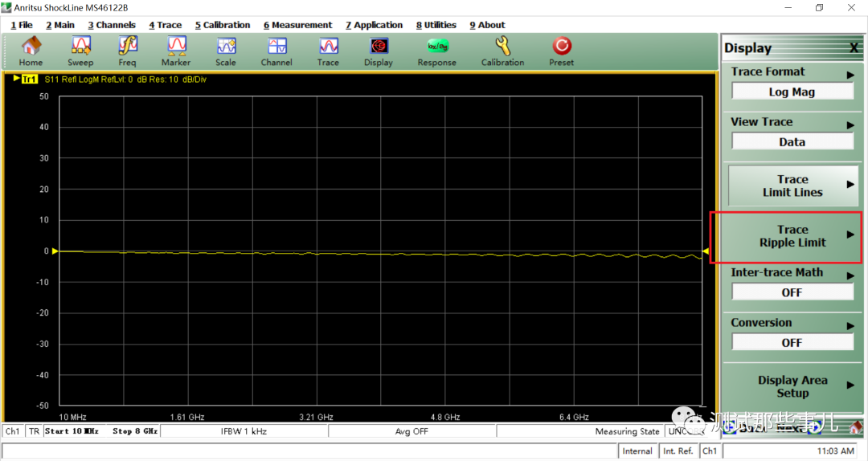The height and width of the screenshot is (461, 868).
Task: Open the 5 Calibration menu
Action: tap(223, 25)
